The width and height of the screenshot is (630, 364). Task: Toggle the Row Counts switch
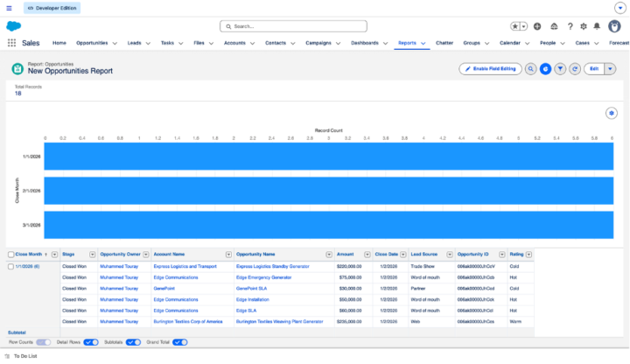tap(44, 342)
